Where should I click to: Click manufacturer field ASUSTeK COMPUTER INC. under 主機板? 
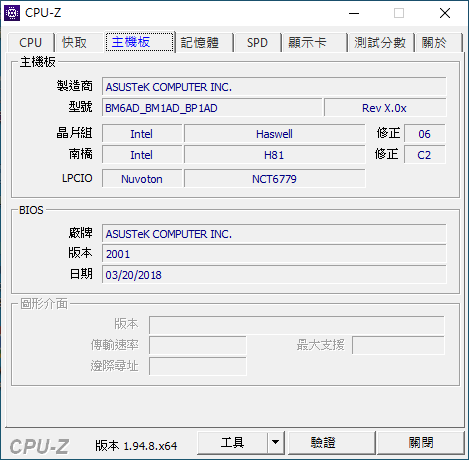pyautogui.click(x=274, y=87)
